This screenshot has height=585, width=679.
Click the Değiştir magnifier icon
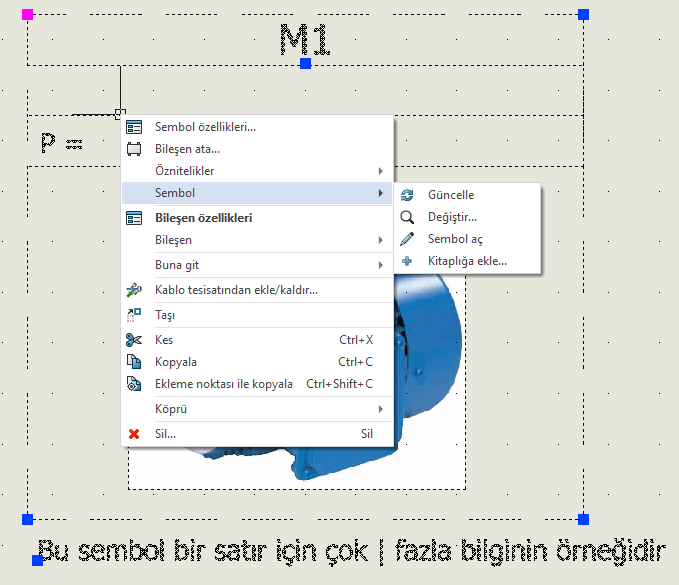pyautogui.click(x=407, y=217)
